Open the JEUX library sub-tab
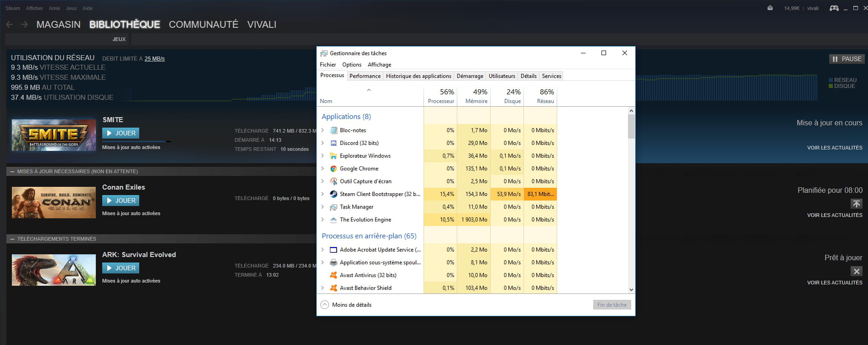The height and width of the screenshot is (345, 868). click(119, 39)
